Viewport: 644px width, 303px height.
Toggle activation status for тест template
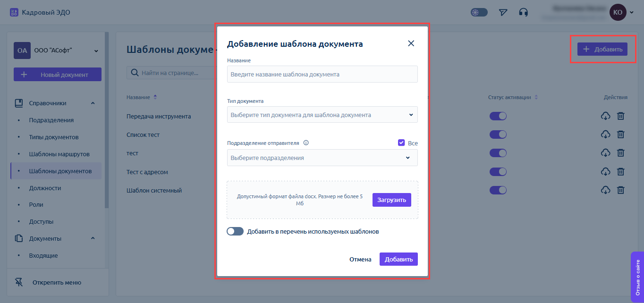click(498, 153)
